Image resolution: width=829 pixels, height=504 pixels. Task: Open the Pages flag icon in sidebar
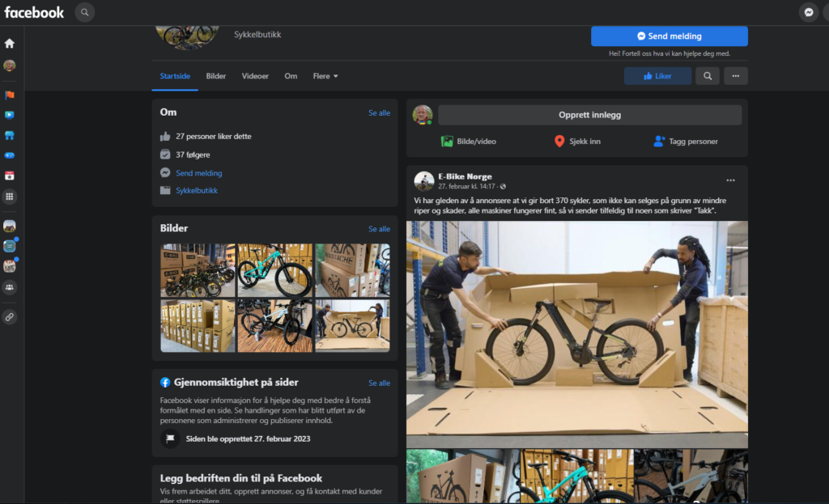(10, 95)
